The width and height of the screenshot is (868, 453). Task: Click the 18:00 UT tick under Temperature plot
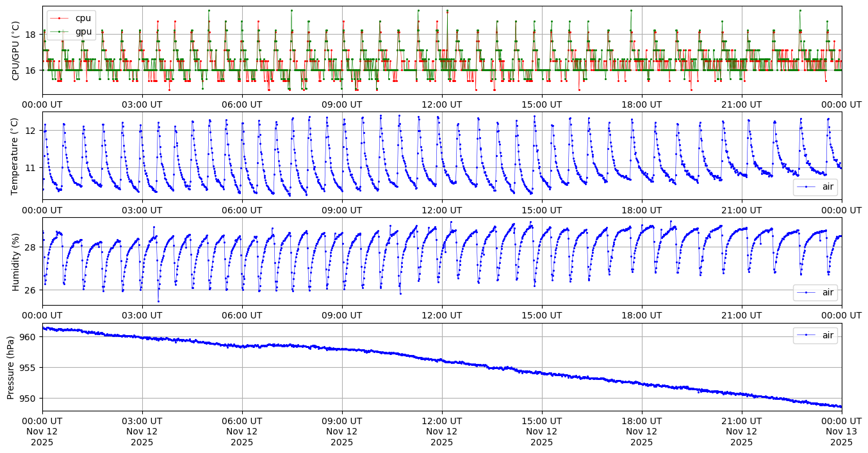(642, 210)
